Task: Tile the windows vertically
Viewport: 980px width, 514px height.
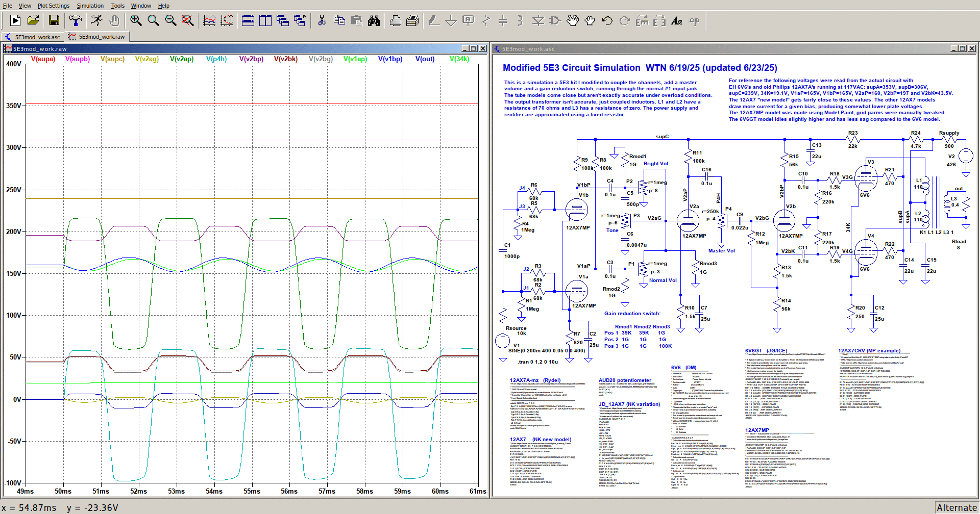Action: pos(265,20)
